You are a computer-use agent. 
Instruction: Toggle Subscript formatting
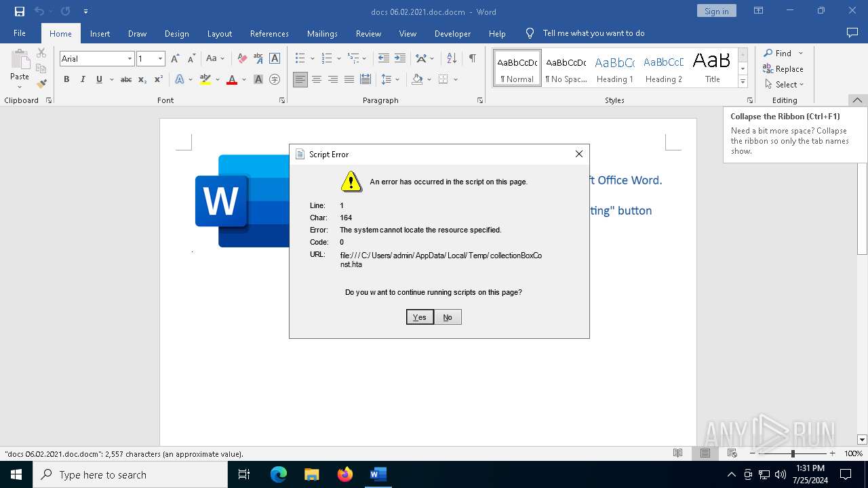(x=142, y=79)
